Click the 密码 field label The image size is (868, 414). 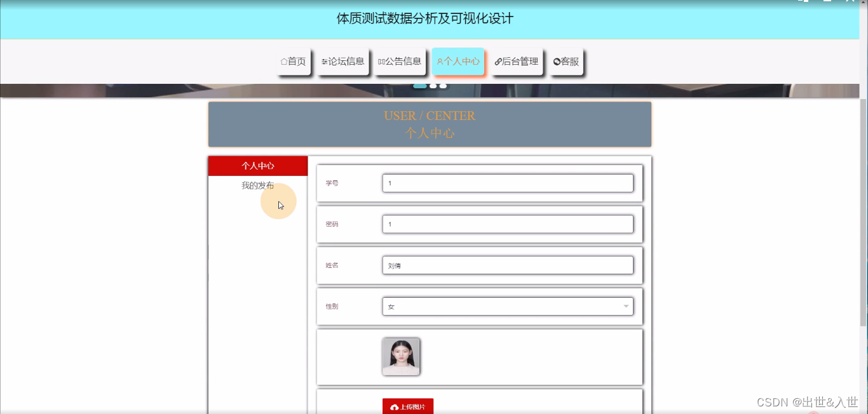[x=332, y=224]
